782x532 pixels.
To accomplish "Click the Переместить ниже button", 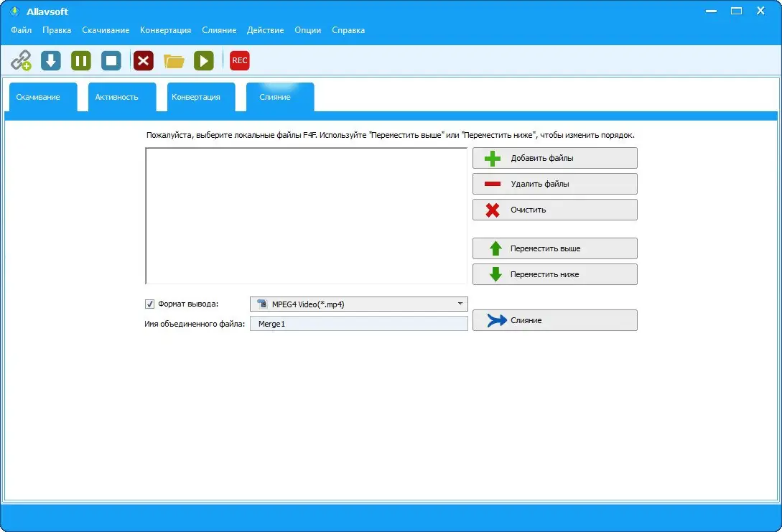I will point(554,274).
